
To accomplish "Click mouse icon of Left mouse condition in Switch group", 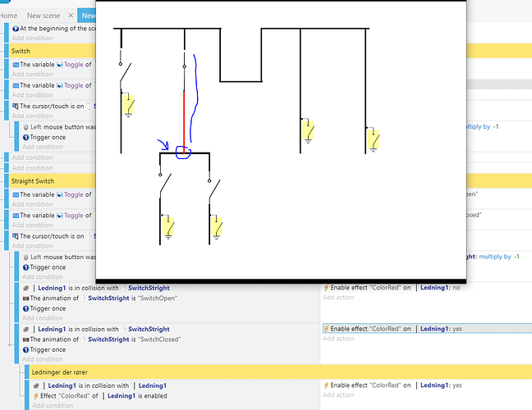I will 25,127.
